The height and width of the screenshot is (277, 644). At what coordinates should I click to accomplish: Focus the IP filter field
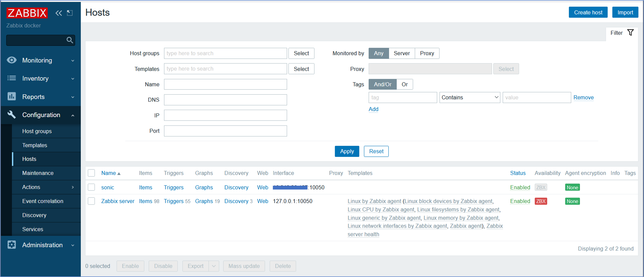tap(225, 115)
